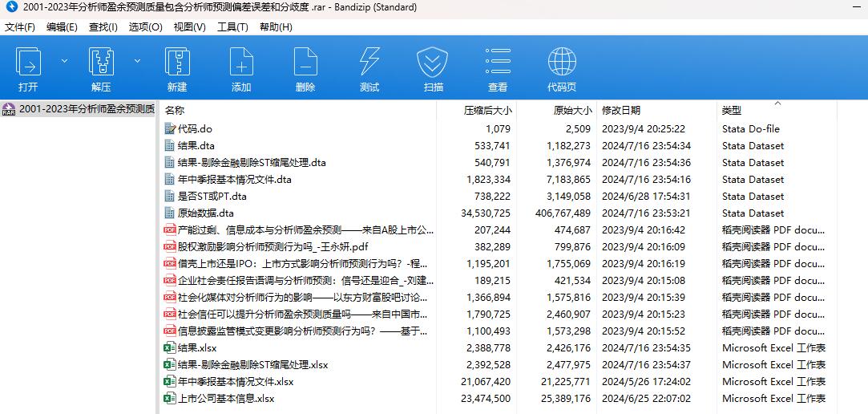Click PDF icon of 股权激励影响分析师预测行为吗
This screenshot has height=414, width=868.
click(170, 246)
